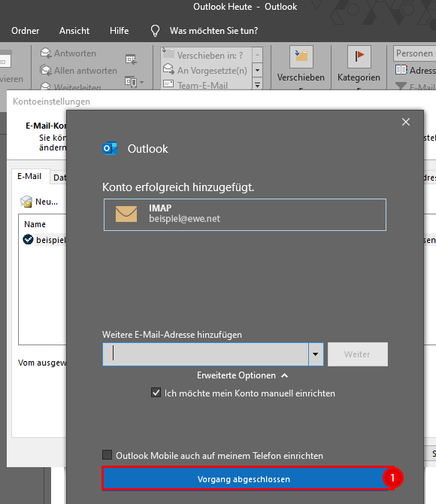The width and height of the screenshot is (436, 504).
Task: Click the lightbulb icon beside Was möchten Sie tun
Action: pos(155,31)
